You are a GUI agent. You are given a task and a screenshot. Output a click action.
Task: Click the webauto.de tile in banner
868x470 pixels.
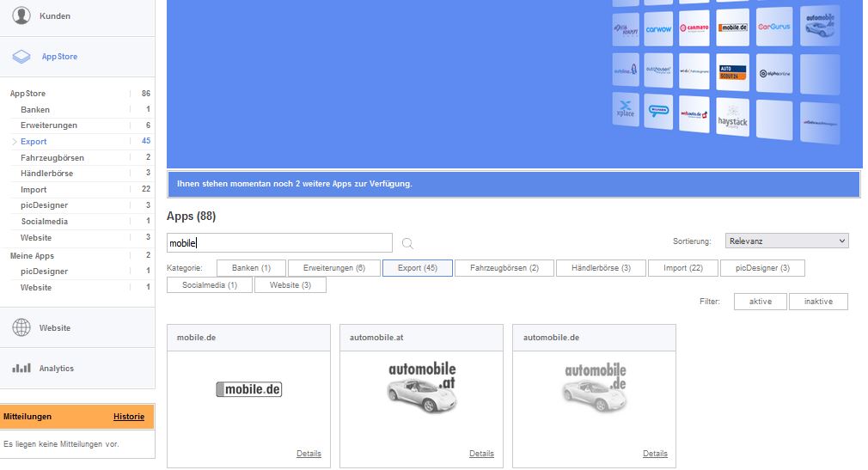pyautogui.click(x=694, y=114)
